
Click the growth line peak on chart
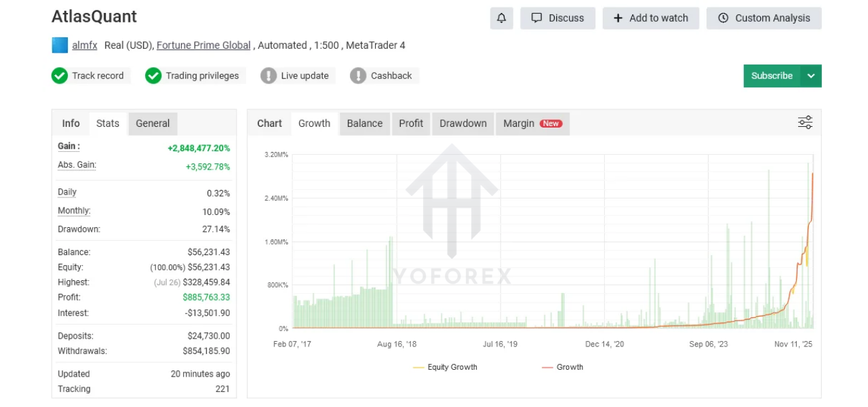pyautogui.click(x=812, y=174)
